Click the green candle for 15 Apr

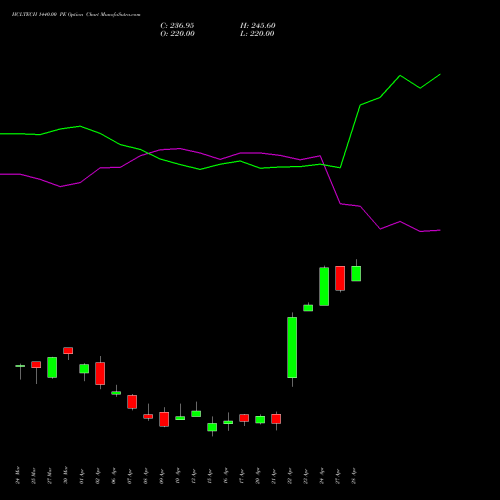point(212,427)
